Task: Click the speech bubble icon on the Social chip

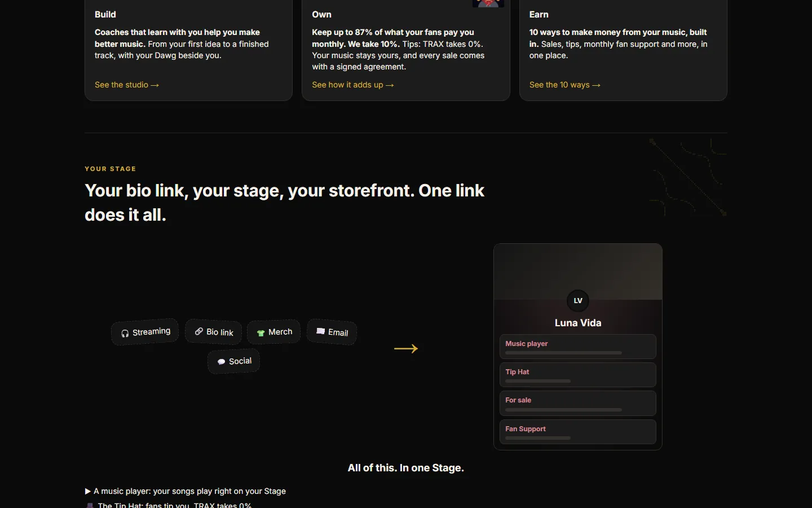Action: [x=221, y=362]
